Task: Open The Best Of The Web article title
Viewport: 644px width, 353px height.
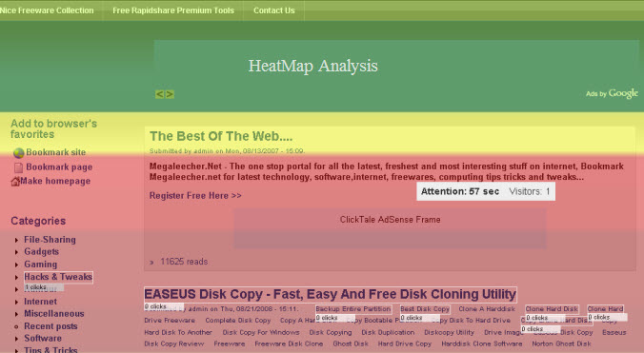Action: point(221,136)
